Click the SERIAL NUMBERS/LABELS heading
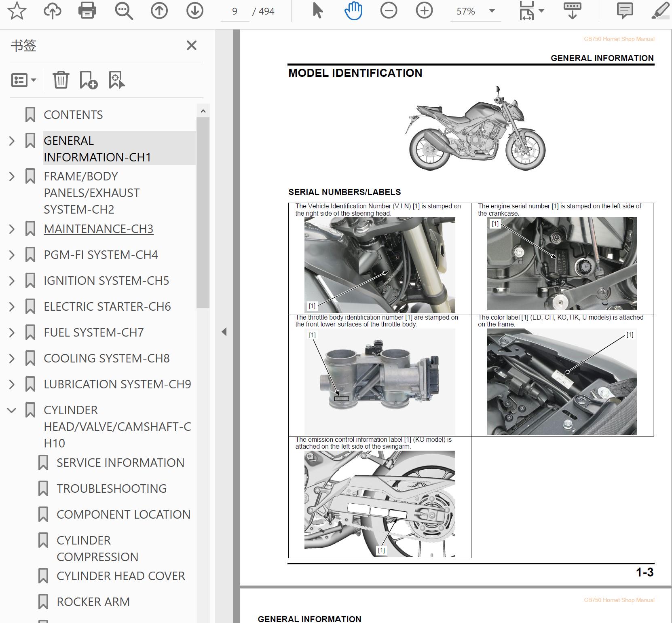This screenshot has height=623, width=672. [x=344, y=192]
